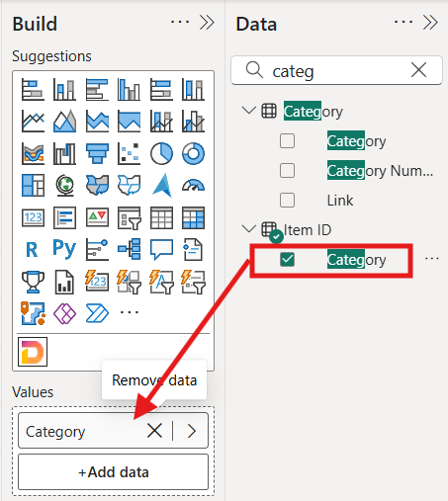
Task: Tick the Link field checkbox
Action: tap(287, 200)
